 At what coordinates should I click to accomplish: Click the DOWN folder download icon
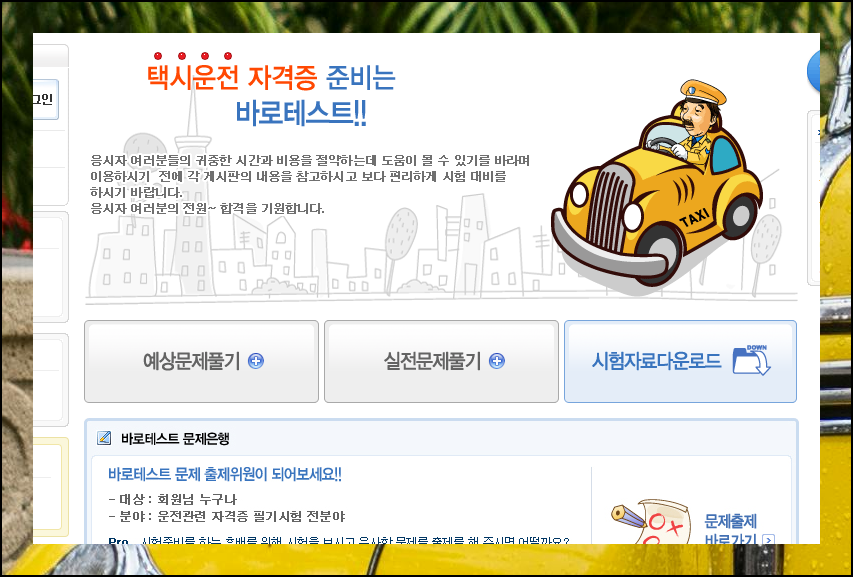click(x=751, y=360)
